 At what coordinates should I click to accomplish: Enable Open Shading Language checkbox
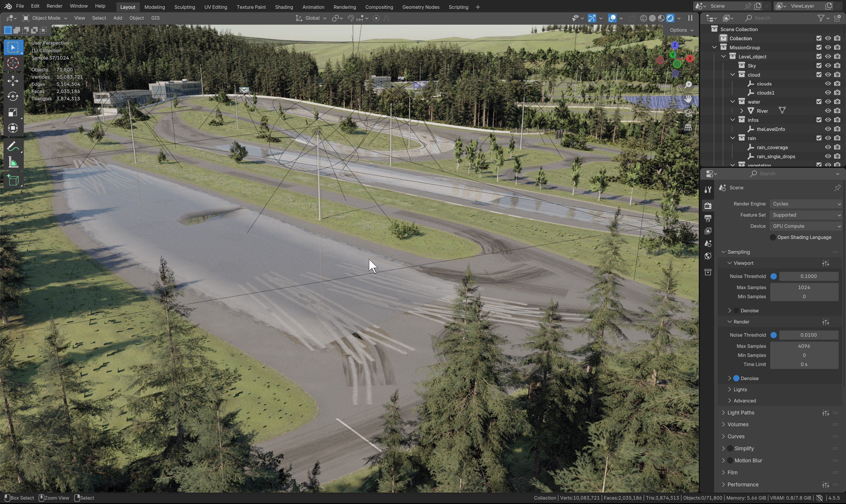(x=773, y=237)
